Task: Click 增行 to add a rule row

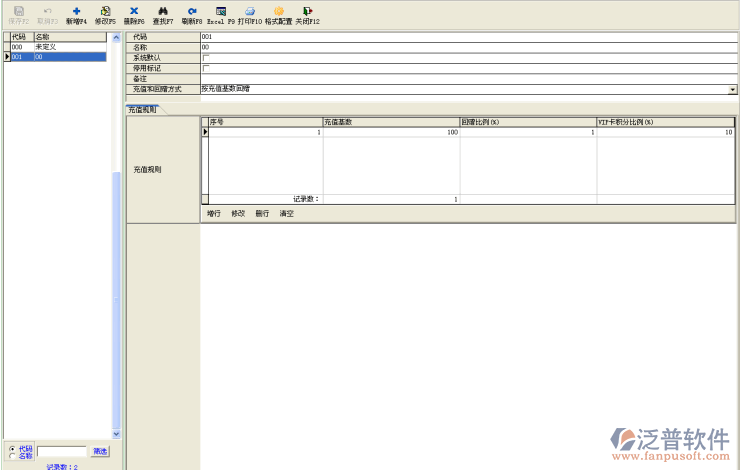Action: [213, 213]
